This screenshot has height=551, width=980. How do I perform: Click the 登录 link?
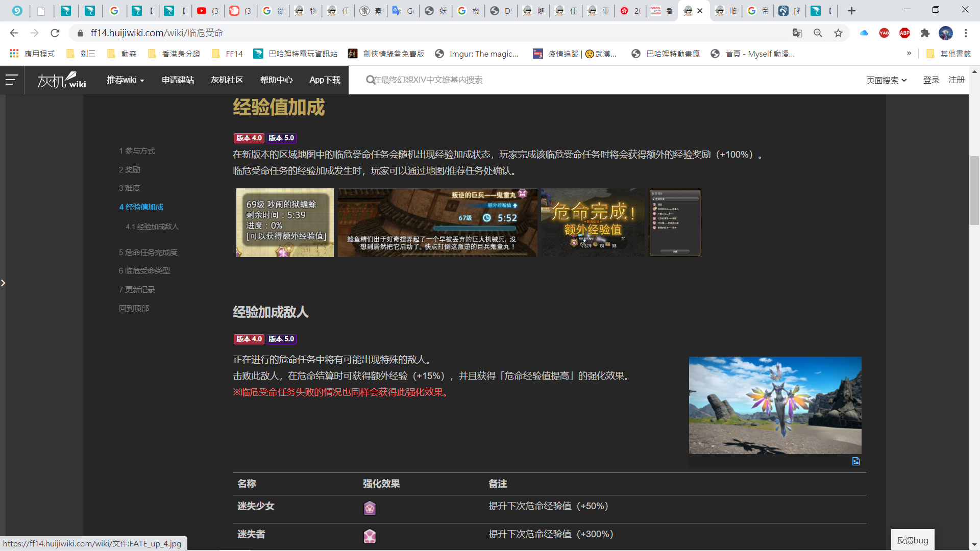pyautogui.click(x=931, y=80)
